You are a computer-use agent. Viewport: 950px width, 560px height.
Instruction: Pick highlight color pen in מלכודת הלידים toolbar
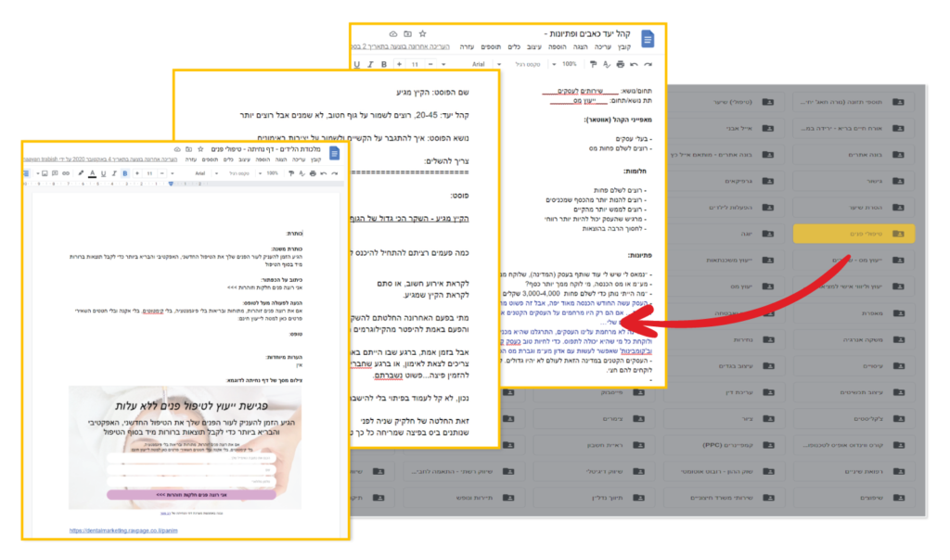pyautogui.click(x=81, y=173)
